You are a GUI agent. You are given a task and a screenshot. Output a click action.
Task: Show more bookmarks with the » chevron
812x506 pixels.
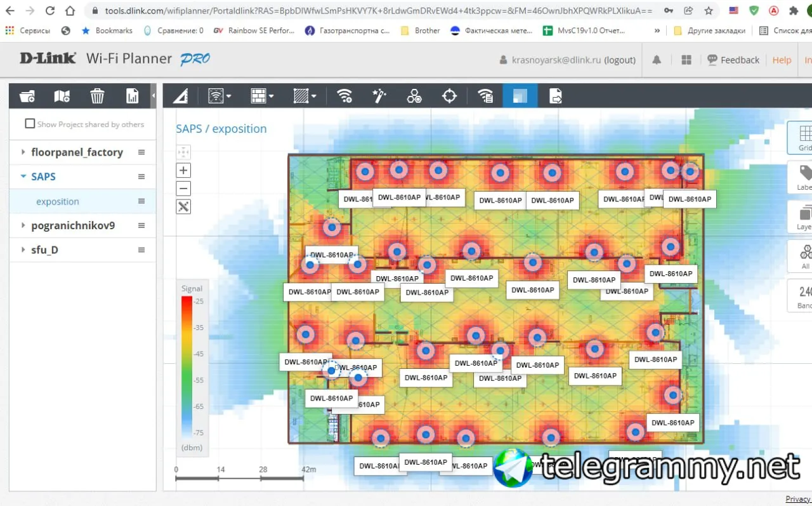pyautogui.click(x=657, y=30)
